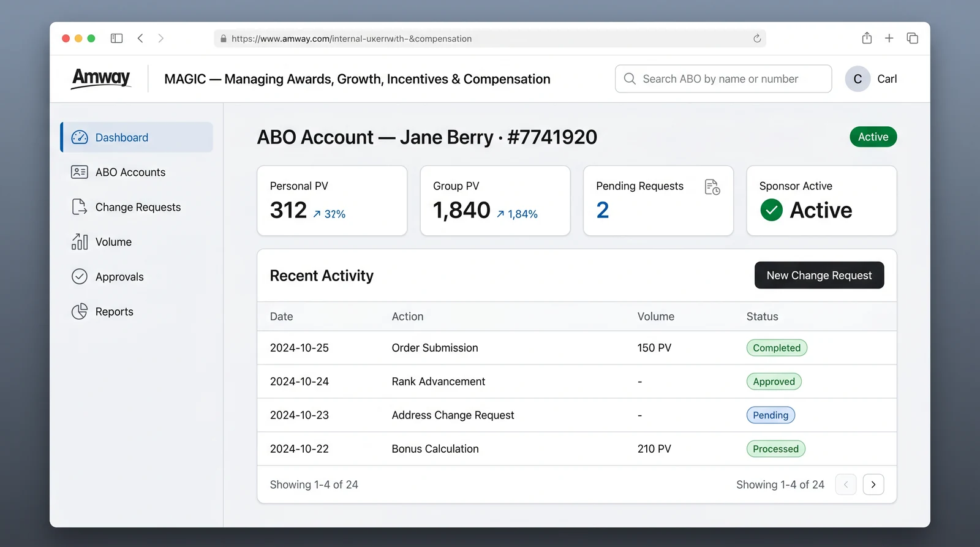980x547 pixels.
Task: Open Volume in the sidebar
Action: point(137,242)
